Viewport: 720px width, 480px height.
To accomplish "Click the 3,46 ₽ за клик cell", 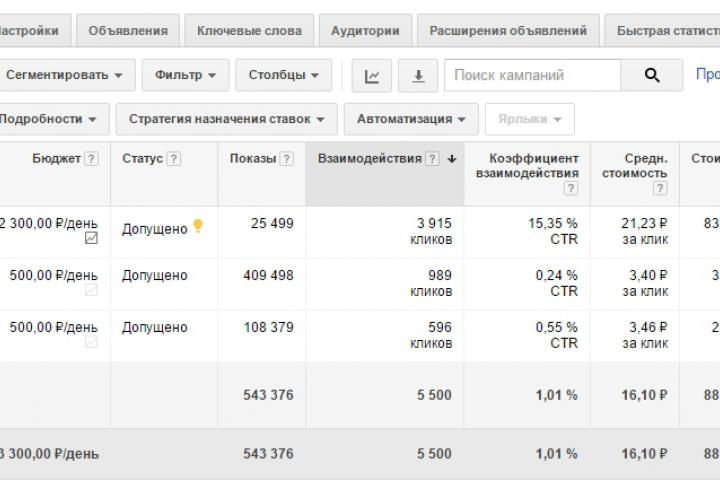I will pyautogui.click(x=645, y=335).
